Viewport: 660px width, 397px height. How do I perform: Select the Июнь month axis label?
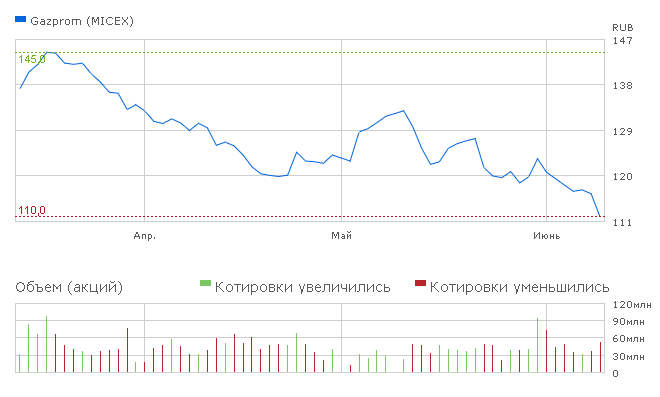point(546,236)
